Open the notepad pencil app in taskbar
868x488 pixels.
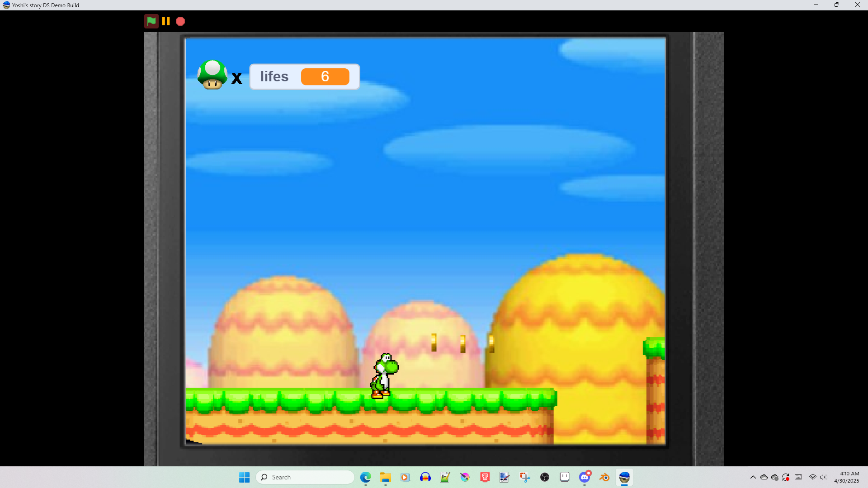[445, 477]
